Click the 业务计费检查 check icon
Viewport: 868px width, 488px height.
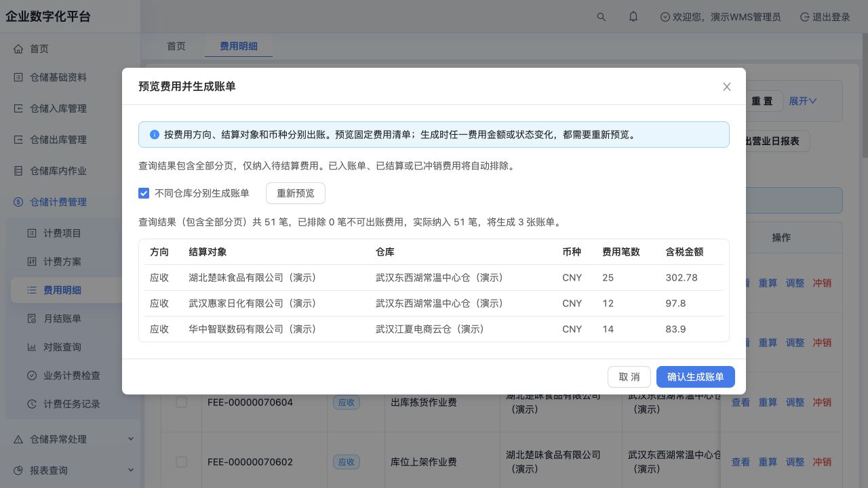[32, 375]
